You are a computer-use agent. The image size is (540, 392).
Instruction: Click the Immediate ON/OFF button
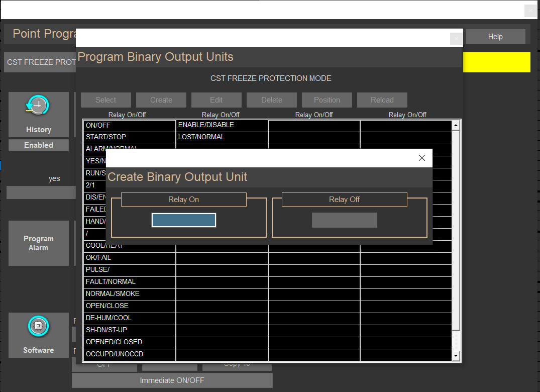(172, 380)
